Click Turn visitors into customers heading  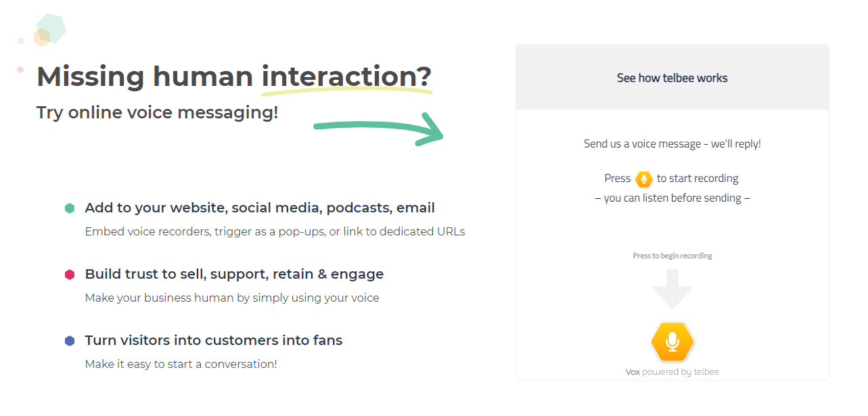tap(212, 340)
